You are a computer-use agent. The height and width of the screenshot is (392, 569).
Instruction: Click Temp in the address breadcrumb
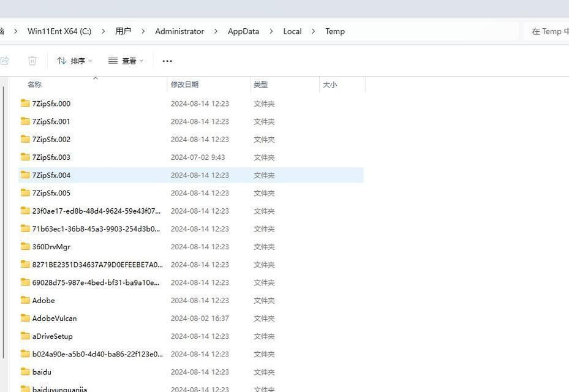335,32
